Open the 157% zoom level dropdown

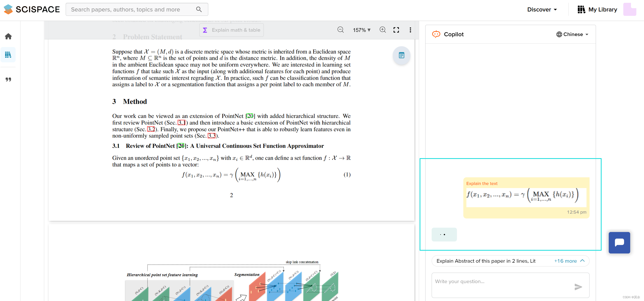(362, 30)
